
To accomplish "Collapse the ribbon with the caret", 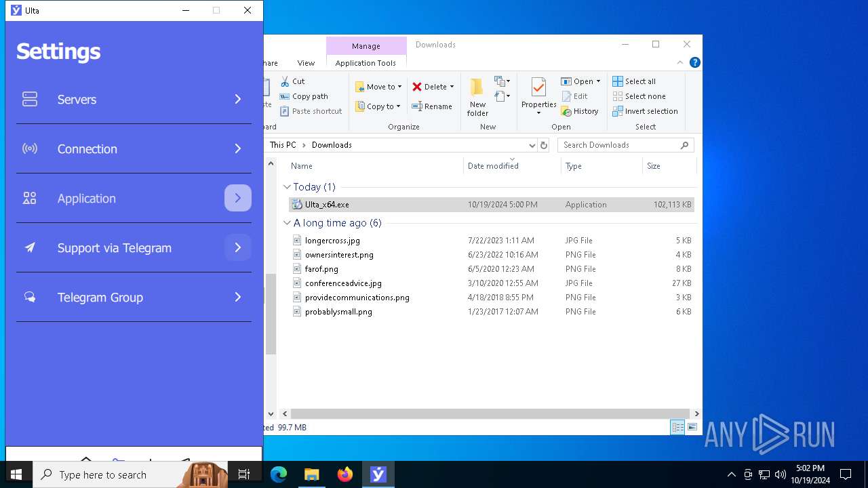I will pyautogui.click(x=680, y=62).
